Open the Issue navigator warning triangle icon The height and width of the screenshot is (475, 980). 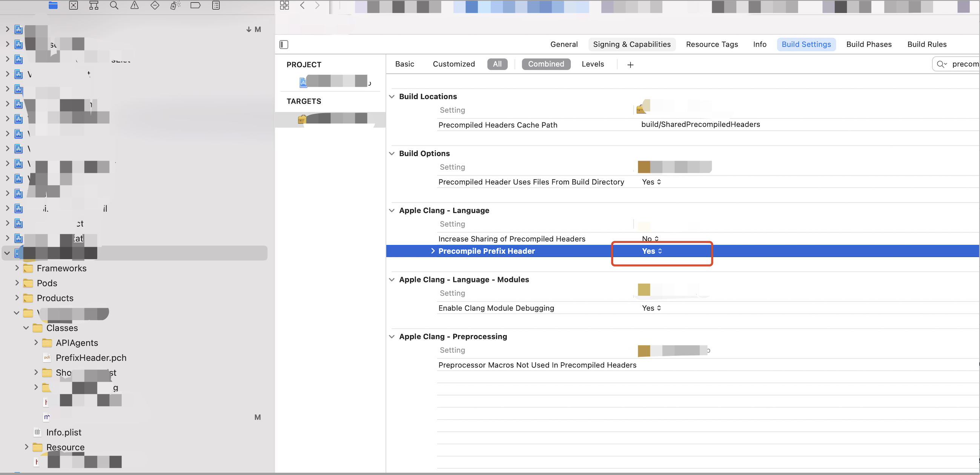click(134, 5)
